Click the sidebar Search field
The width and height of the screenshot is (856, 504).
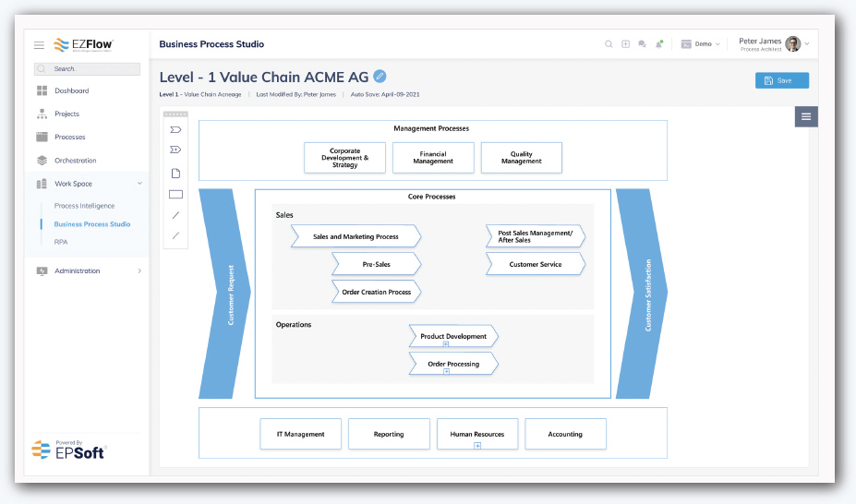87,68
